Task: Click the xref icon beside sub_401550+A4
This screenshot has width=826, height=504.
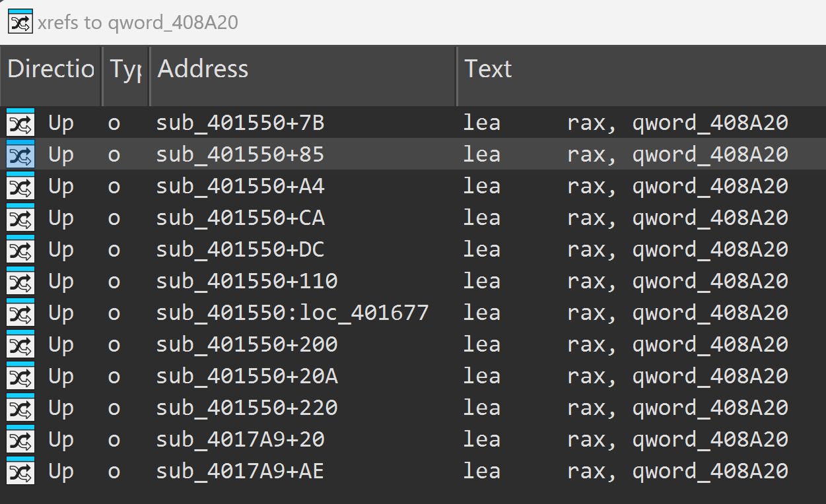Action: 20,187
